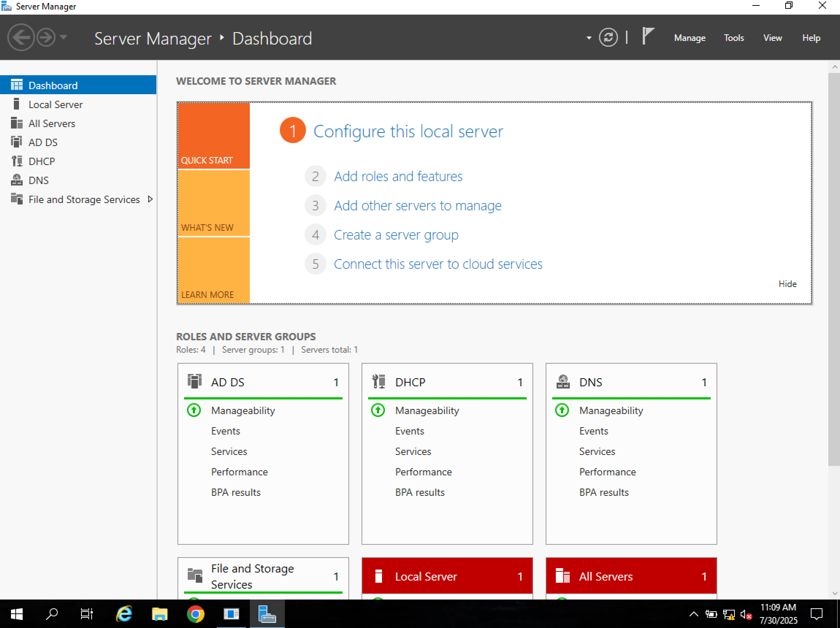Open the Windows Start menu
This screenshot has height=628, width=840.
tap(16, 613)
